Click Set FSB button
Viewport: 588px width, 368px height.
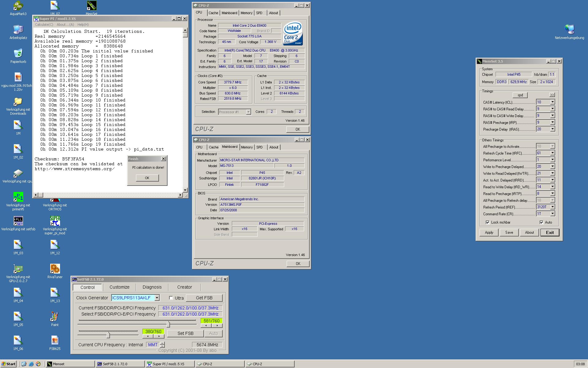click(x=185, y=333)
